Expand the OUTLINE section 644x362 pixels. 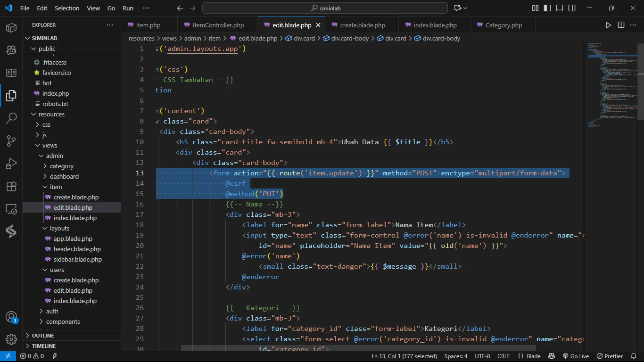[x=43, y=336]
